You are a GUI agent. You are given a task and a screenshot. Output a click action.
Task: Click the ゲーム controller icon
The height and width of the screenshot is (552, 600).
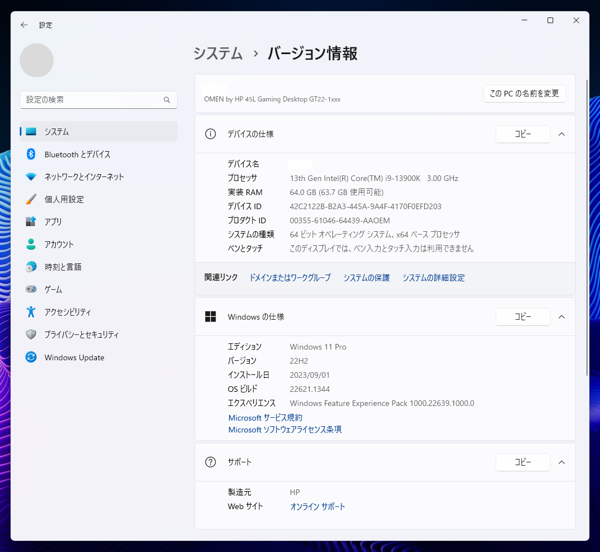(x=31, y=289)
